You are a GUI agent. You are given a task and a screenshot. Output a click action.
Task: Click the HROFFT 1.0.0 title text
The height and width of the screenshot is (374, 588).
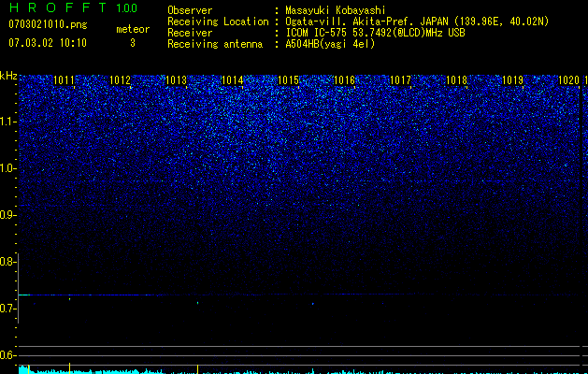point(73,7)
